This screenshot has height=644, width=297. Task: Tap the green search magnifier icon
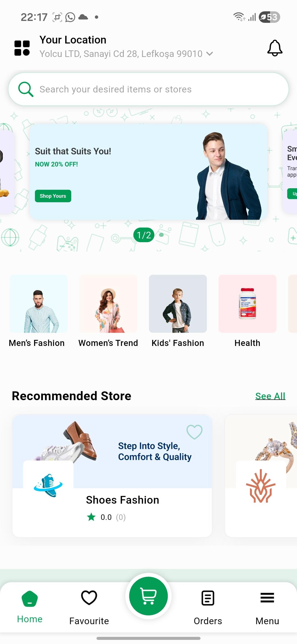tap(26, 89)
